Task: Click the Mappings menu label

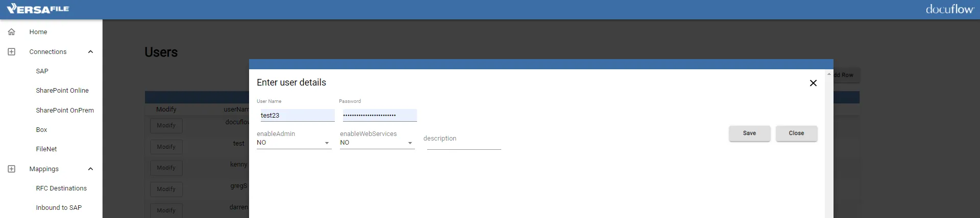Action: click(x=44, y=169)
